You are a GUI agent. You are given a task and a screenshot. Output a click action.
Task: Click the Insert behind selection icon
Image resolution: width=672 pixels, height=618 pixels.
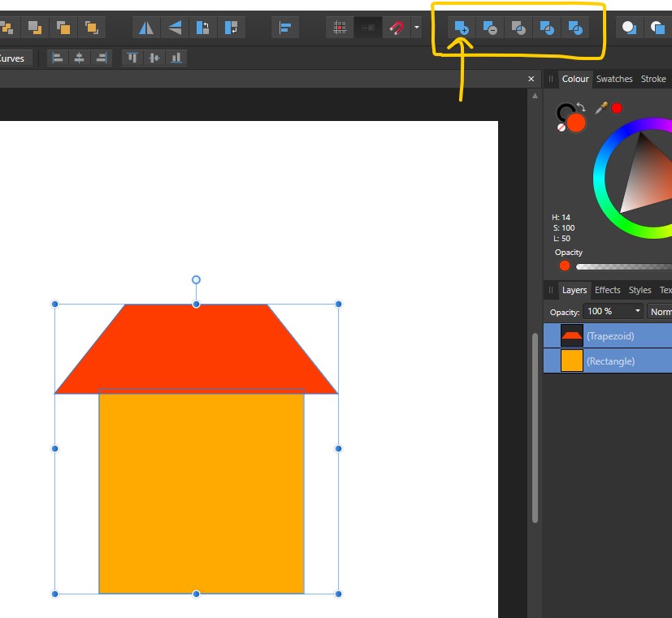tap(629, 28)
